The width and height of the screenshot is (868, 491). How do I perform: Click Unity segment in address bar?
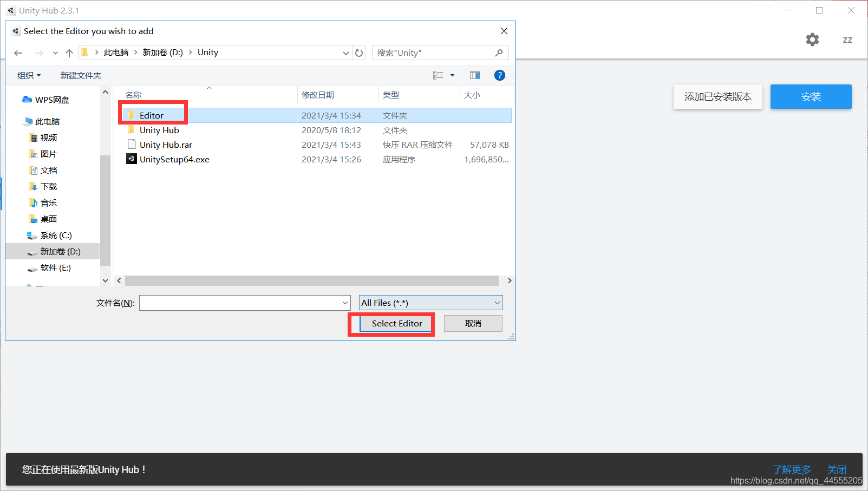pyautogui.click(x=208, y=53)
